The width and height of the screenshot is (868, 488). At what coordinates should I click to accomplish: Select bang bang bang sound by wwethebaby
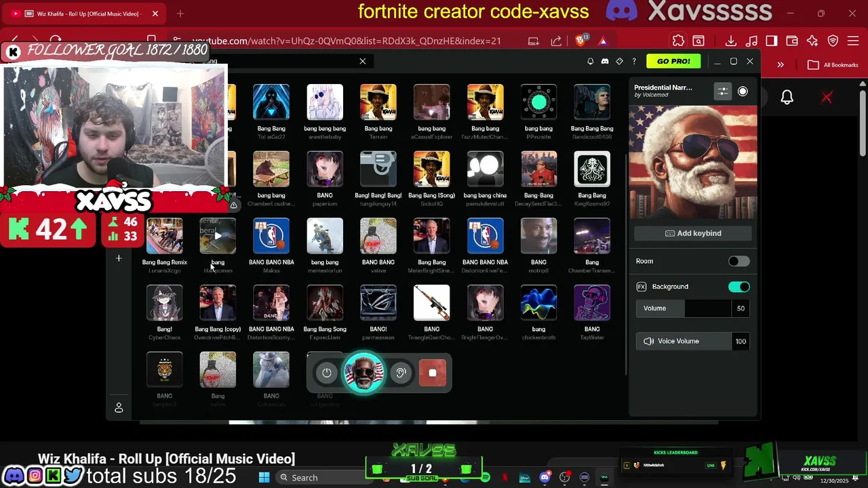pos(325,102)
